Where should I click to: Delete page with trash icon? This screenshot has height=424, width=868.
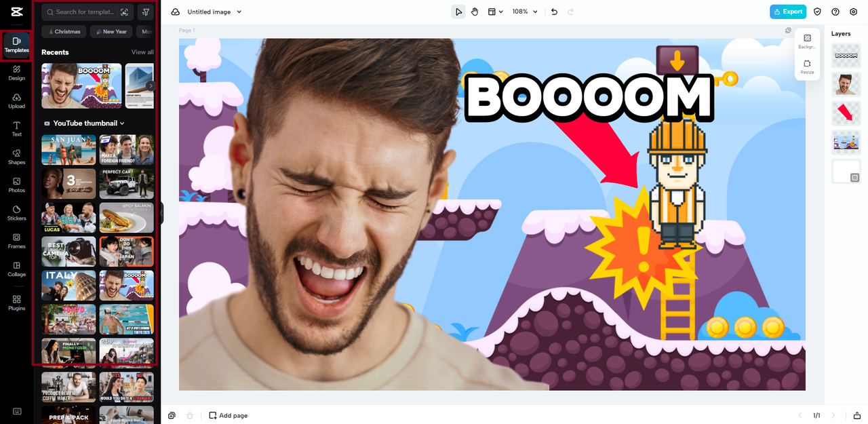[190, 415]
